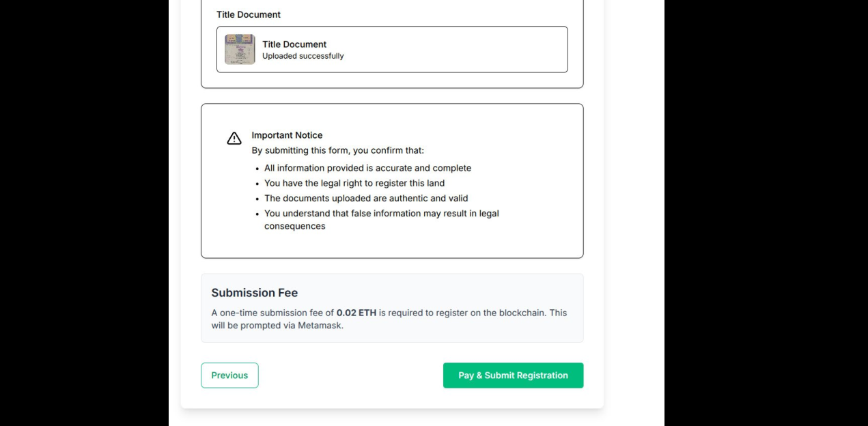Click the Title Document thumbnail preview
The image size is (868, 426).
pos(240,49)
